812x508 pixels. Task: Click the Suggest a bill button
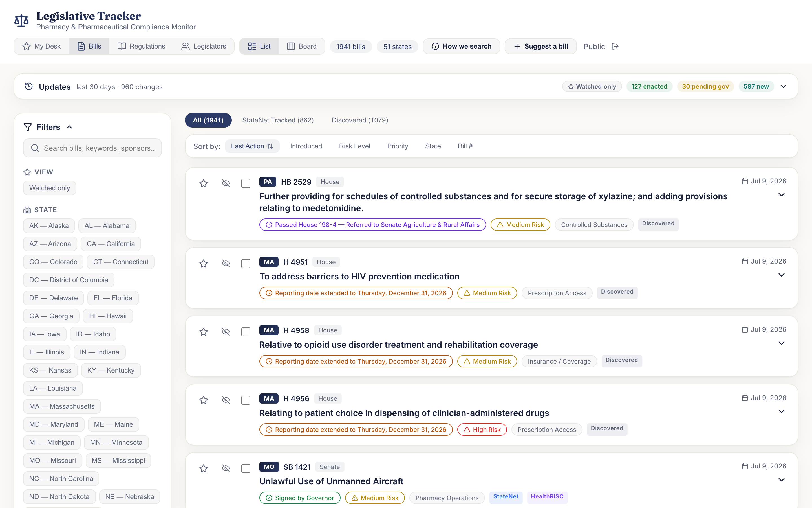pyautogui.click(x=540, y=46)
